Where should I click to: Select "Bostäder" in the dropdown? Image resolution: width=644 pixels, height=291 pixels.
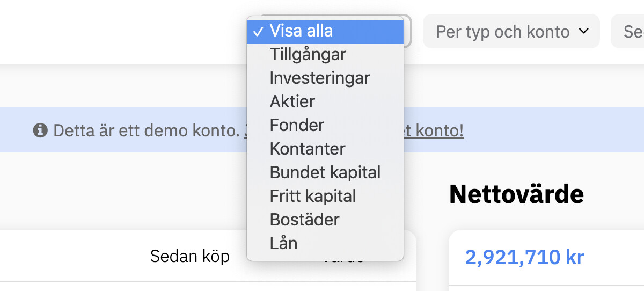pos(304,220)
